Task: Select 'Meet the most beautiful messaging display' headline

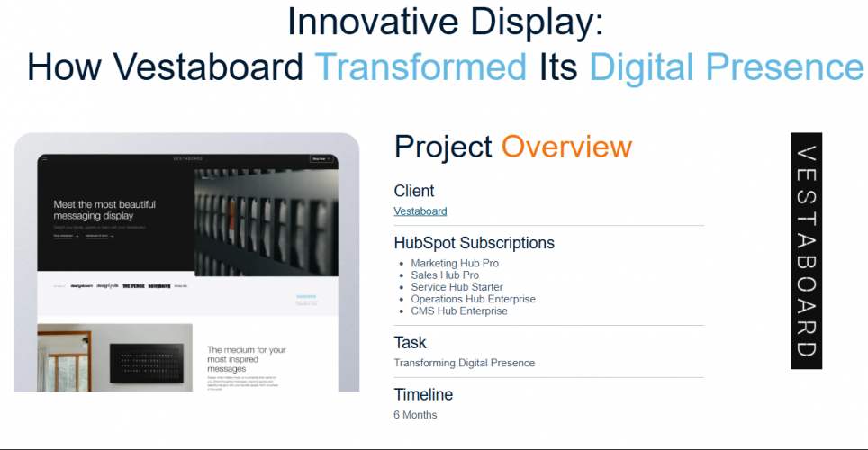Action: [x=104, y=210]
